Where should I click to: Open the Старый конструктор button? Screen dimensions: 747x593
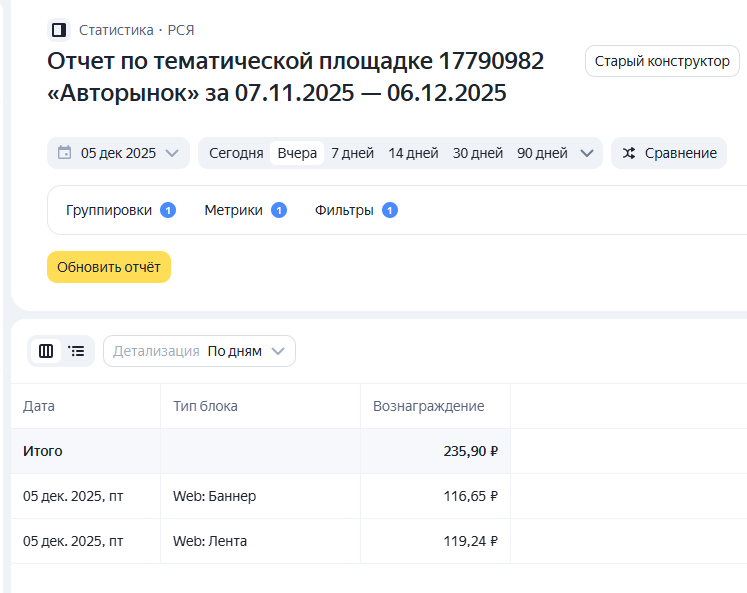pyautogui.click(x=662, y=61)
